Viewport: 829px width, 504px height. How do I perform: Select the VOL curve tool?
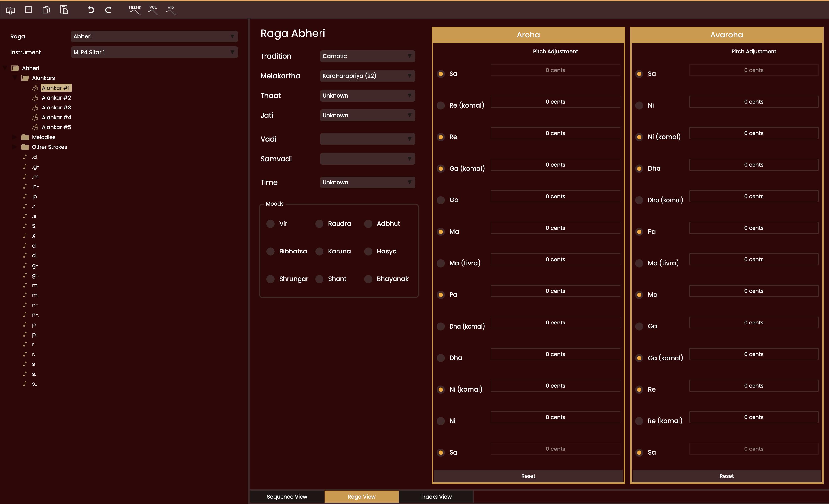(x=153, y=10)
